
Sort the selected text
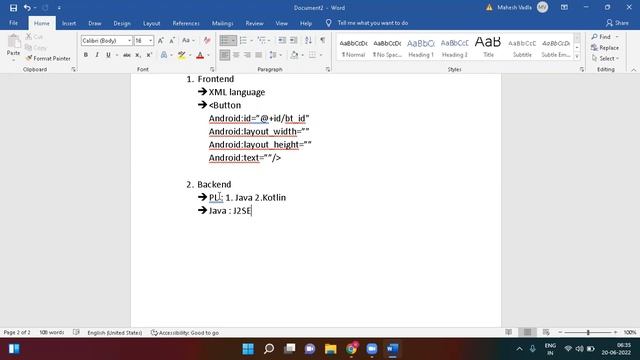coord(308,40)
